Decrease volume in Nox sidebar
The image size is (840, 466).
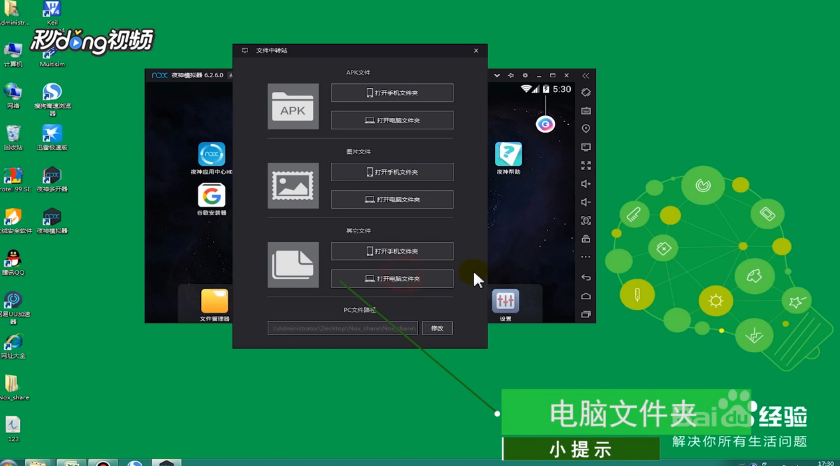click(x=586, y=202)
